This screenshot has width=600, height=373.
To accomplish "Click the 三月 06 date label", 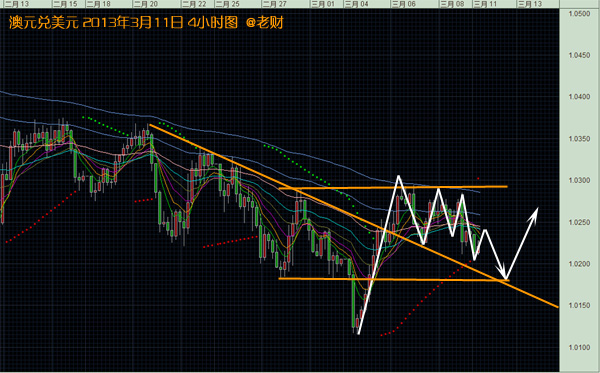I will (x=403, y=4).
